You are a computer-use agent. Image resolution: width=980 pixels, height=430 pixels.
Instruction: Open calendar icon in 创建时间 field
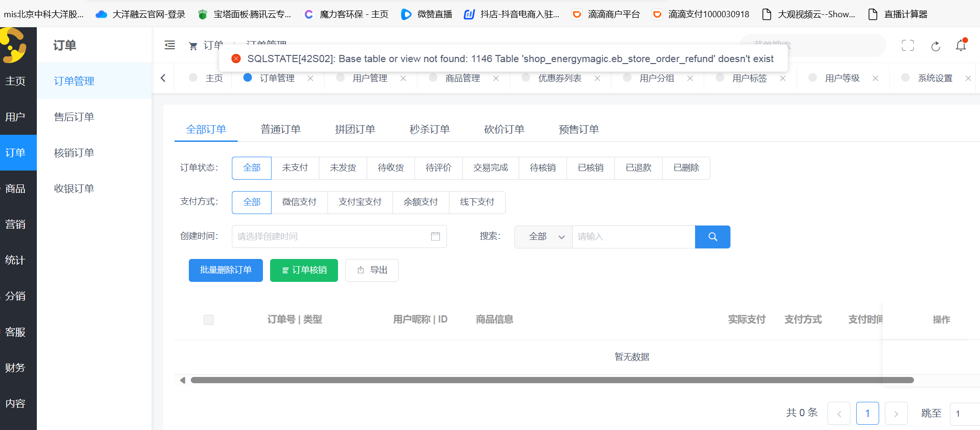pos(436,236)
